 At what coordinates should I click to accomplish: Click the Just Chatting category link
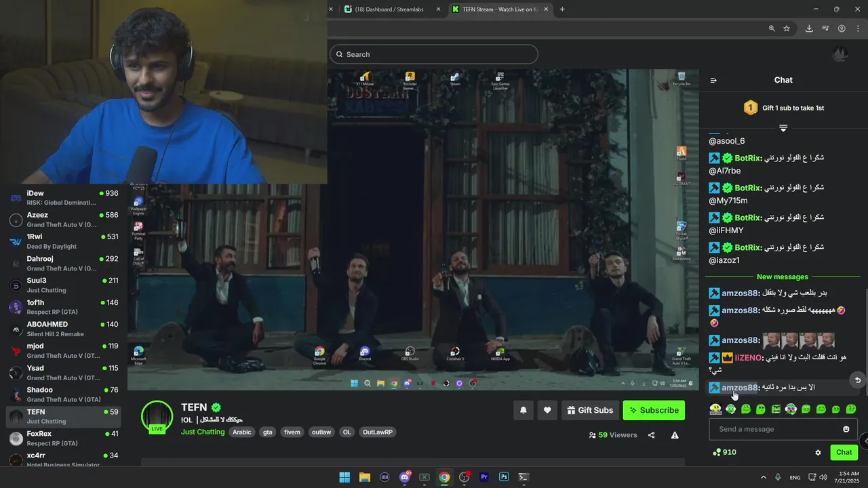[x=203, y=432]
